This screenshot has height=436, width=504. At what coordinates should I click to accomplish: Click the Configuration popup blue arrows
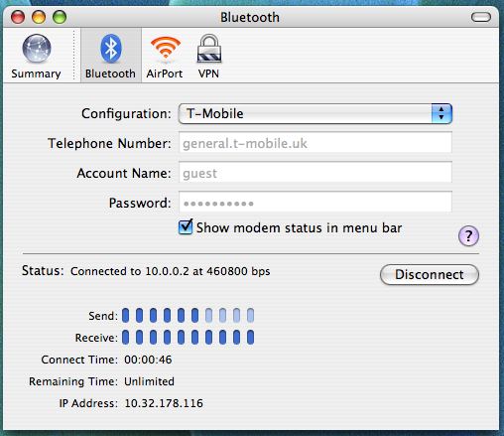click(x=441, y=114)
